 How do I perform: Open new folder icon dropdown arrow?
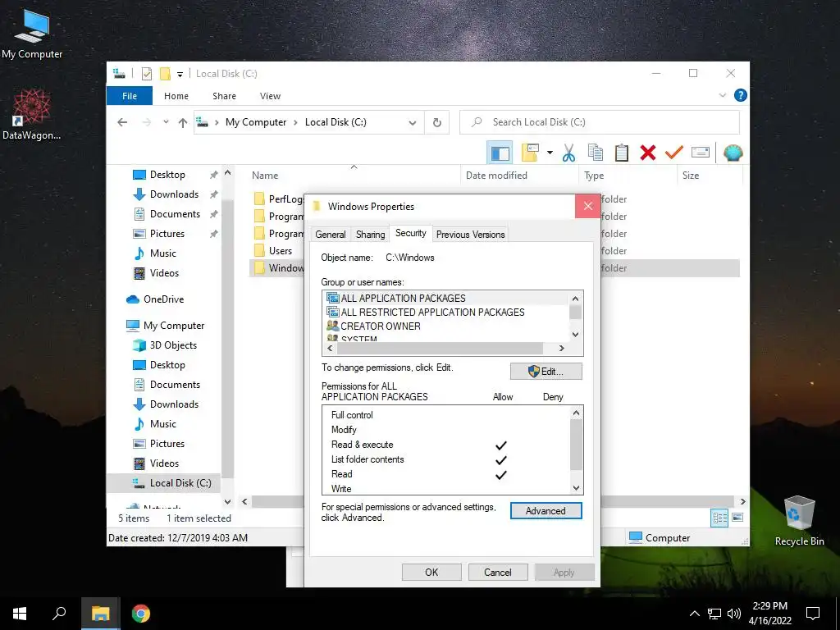[550, 153]
